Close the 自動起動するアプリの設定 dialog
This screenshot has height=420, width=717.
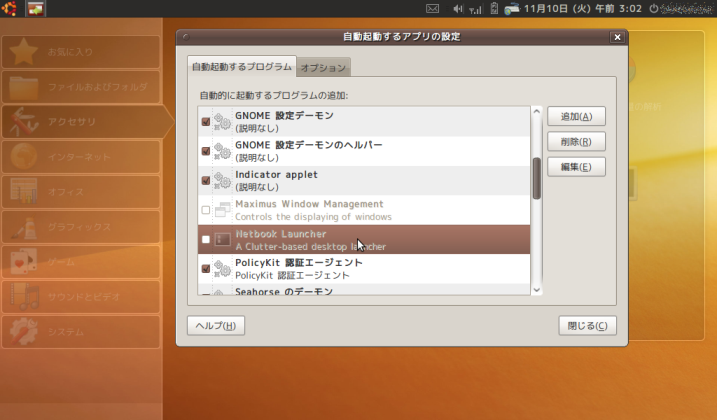coord(617,37)
